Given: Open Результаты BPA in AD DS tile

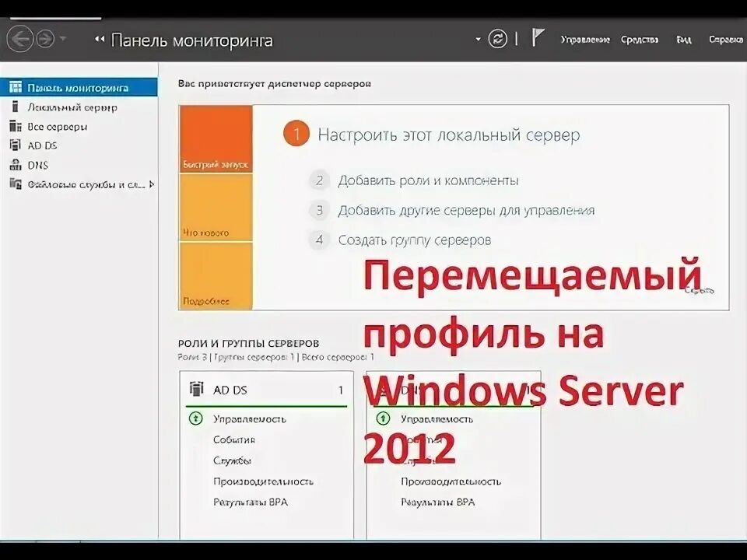Looking at the screenshot, I should (250, 502).
